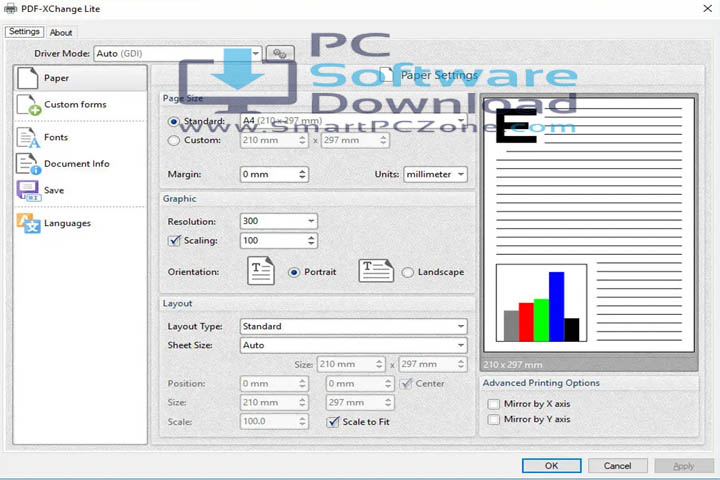This screenshot has height=480, width=720.
Task: Click the Position second 0 mm spinner
Action: [x=388, y=384]
